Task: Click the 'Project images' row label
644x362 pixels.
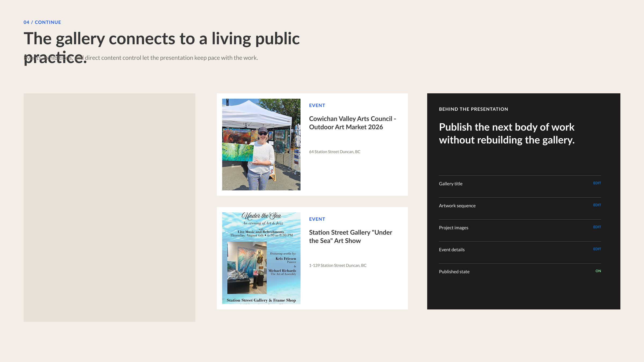Action: coord(453,228)
